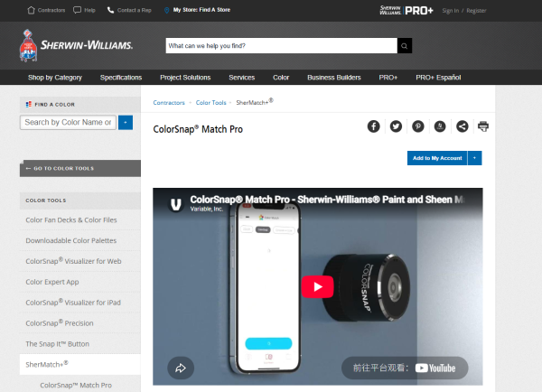Open The Snap It Button page
542x392 pixels.
58,344
